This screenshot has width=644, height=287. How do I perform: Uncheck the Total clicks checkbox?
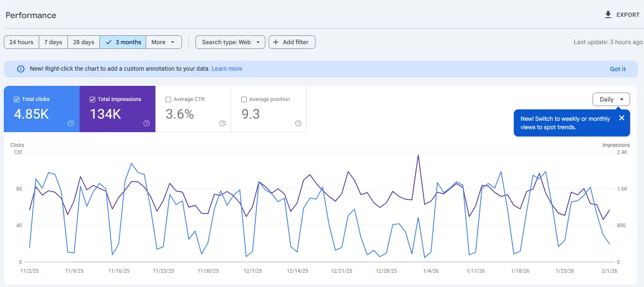[x=17, y=99]
